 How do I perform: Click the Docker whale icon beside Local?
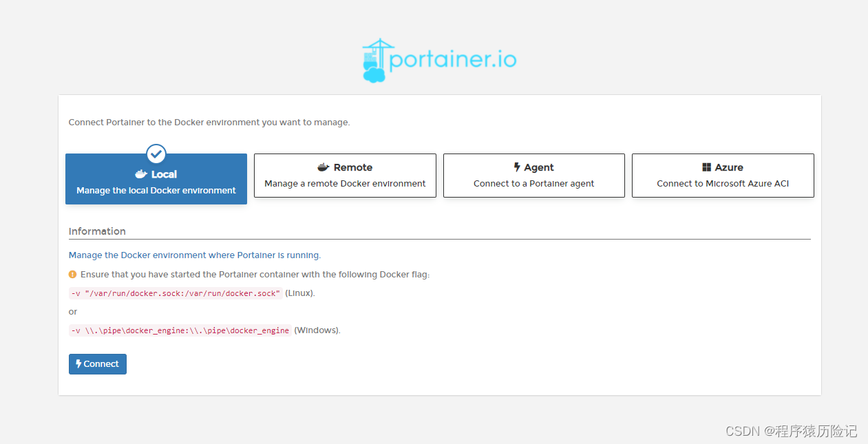pos(141,174)
